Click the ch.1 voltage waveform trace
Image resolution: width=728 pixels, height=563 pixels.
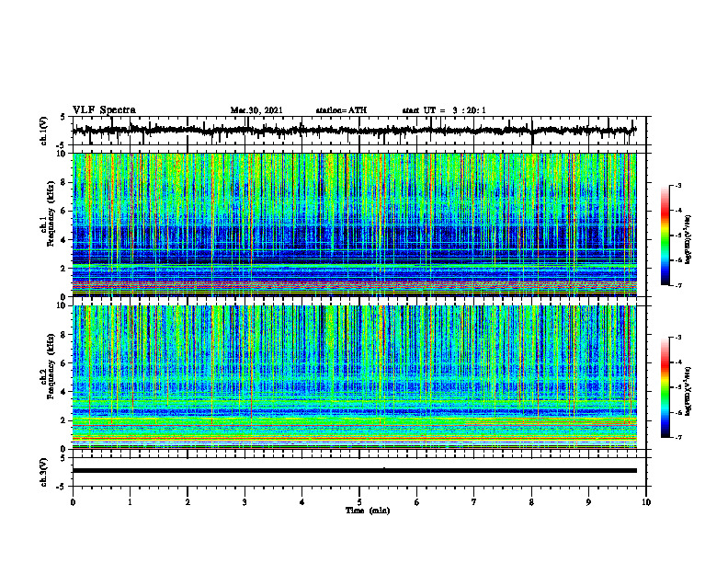[354, 131]
